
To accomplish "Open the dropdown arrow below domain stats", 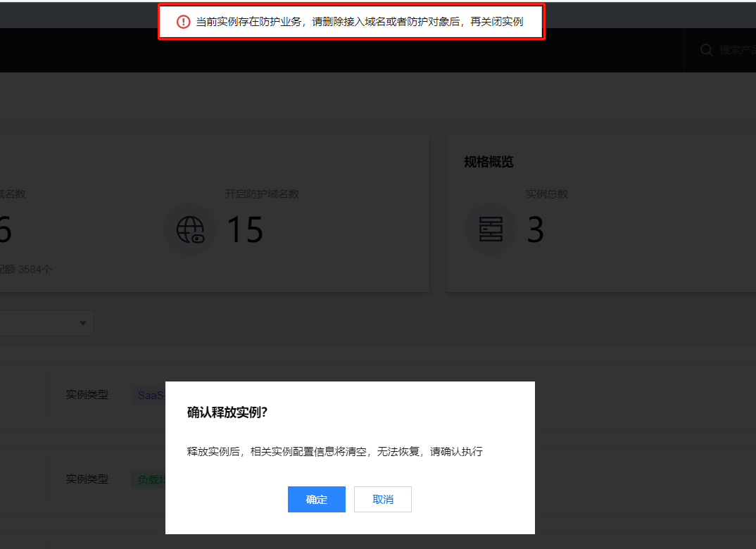I will (83, 323).
